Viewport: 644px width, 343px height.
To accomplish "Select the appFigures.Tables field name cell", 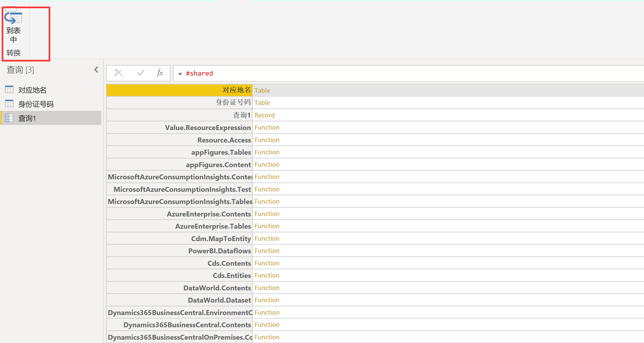I will pyautogui.click(x=180, y=152).
